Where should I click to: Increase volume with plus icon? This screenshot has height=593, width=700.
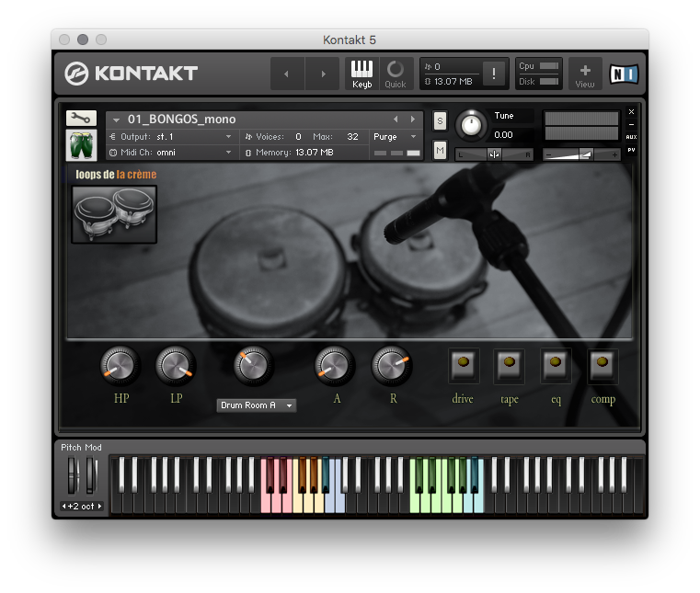pos(614,154)
